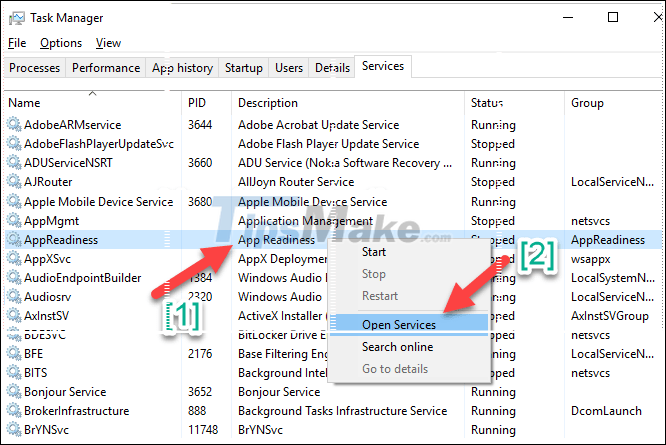Click the gear icon of BrokerInfrastructure

(14, 411)
